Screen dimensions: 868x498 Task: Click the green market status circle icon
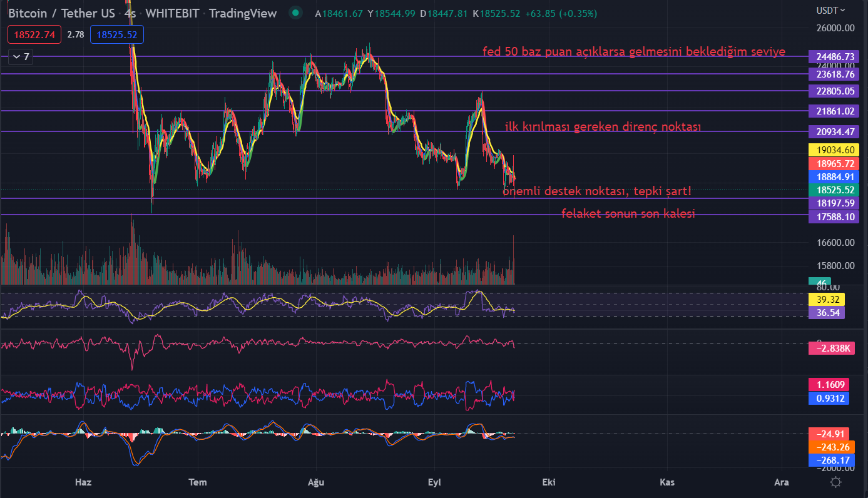coord(297,13)
